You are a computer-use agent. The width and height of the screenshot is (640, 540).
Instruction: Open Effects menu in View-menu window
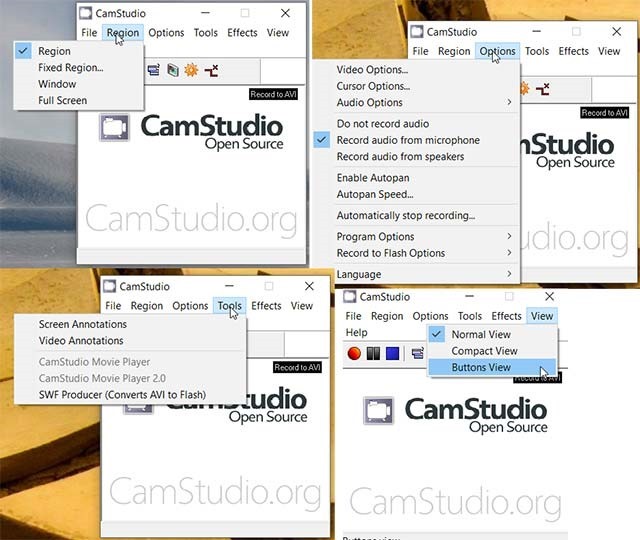click(506, 316)
